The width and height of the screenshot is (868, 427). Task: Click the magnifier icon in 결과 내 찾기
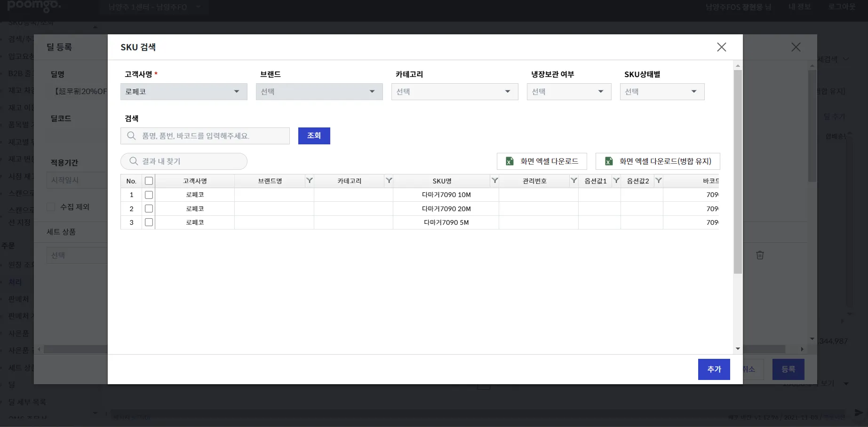tap(134, 161)
